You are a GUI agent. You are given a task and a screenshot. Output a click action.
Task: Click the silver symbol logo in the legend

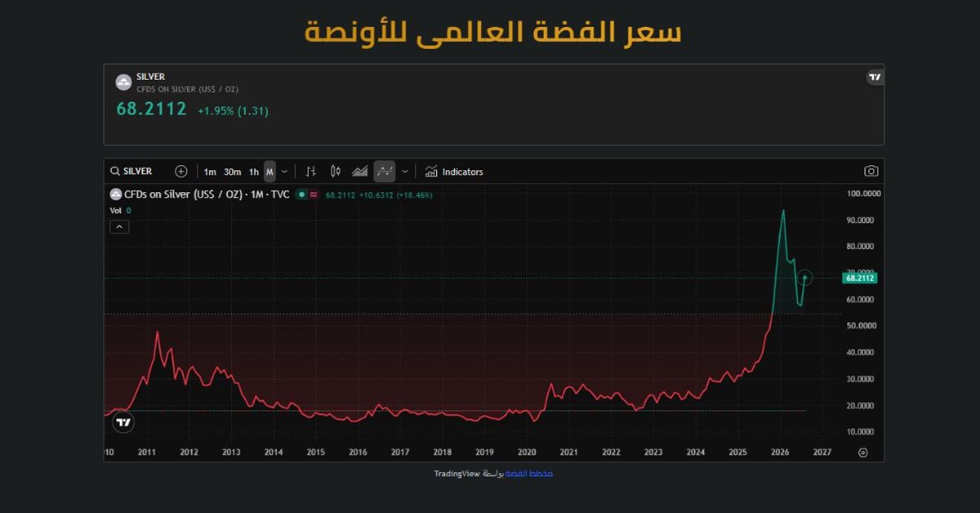tap(115, 194)
